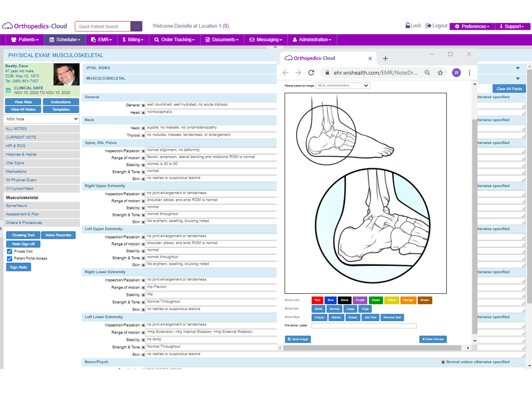Toggle the Private Visit checkbox
Screen dimensions: 532x399
point(10,251)
